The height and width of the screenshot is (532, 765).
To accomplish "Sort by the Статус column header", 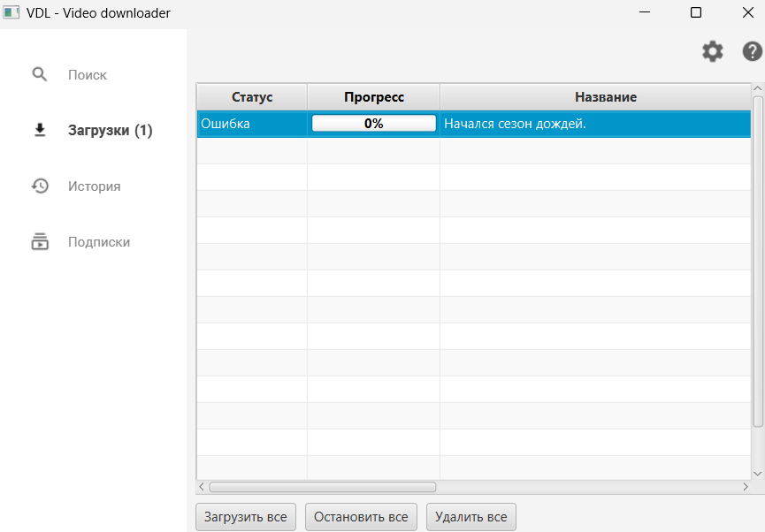I will (x=252, y=97).
